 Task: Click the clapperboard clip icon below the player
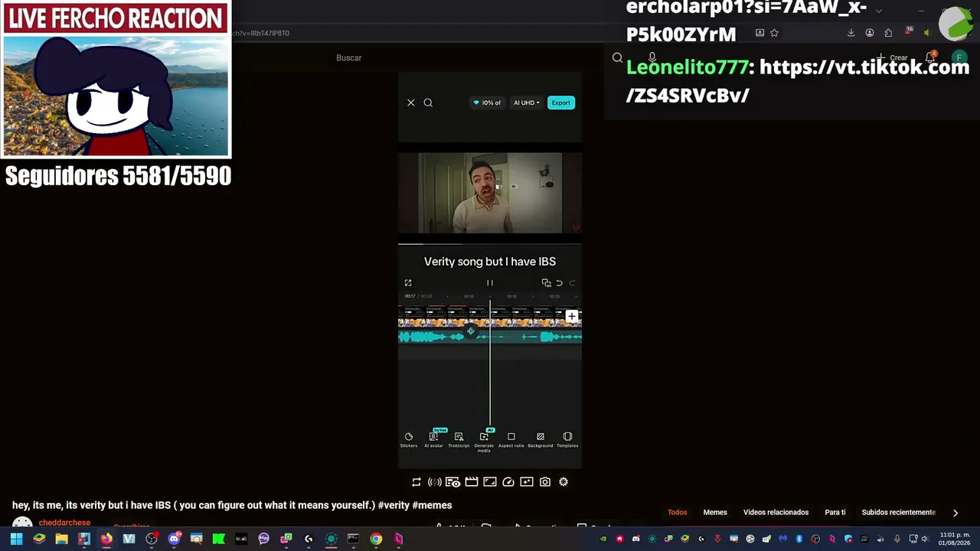(472, 482)
